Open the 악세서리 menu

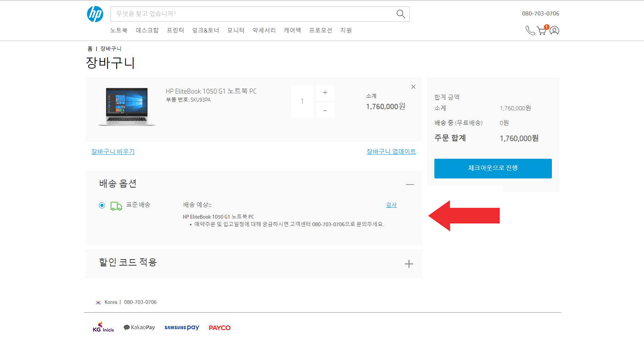[264, 30]
